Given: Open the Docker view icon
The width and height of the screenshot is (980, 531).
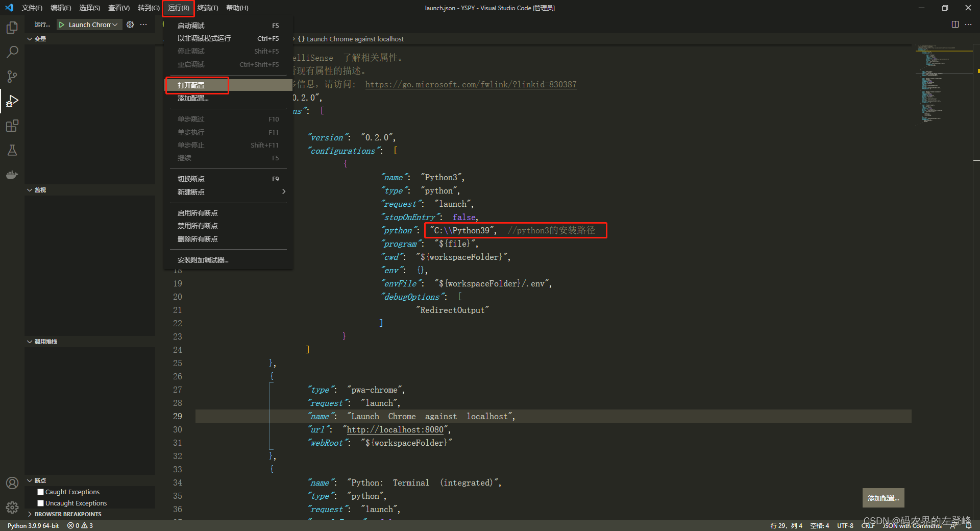Looking at the screenshot, I should pos(12,175).
